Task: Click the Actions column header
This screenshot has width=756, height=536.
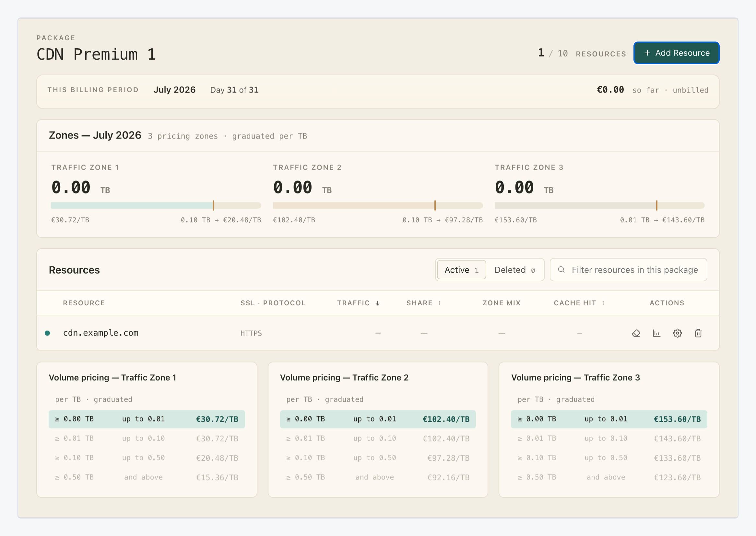Action: (x=667, y=303)
